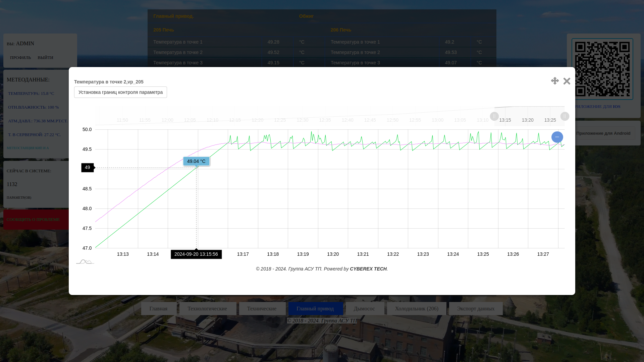Open the Холодильник (206) tab
The width and height of the screenshot is (644, 362).
(417, 309)
